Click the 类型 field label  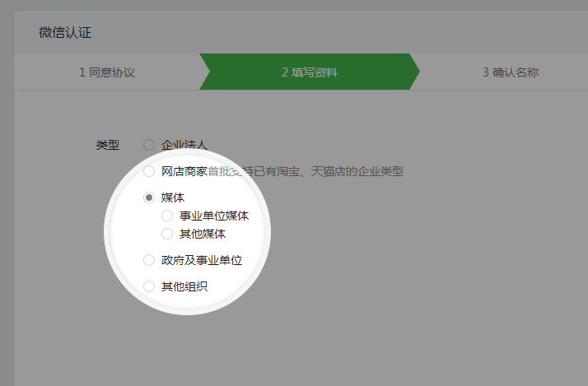click(x=107, y=145)
